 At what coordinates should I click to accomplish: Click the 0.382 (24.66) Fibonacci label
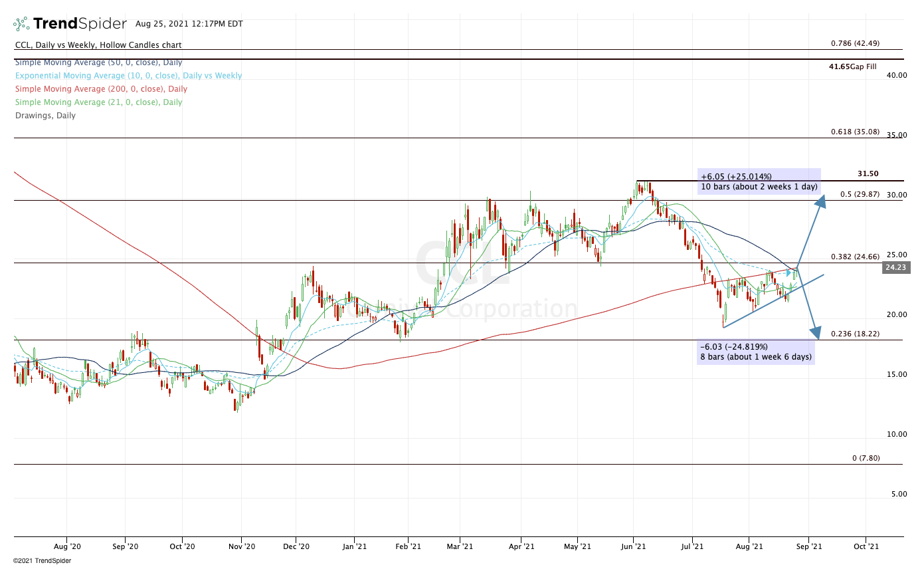click(x=855, y=257)
